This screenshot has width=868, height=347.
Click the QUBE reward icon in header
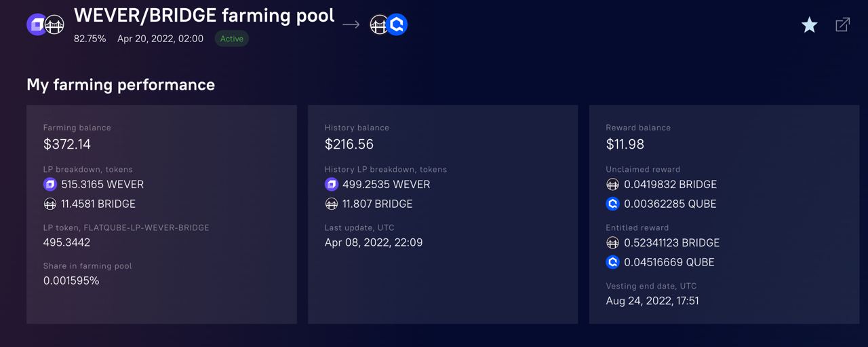coord(397,25)
